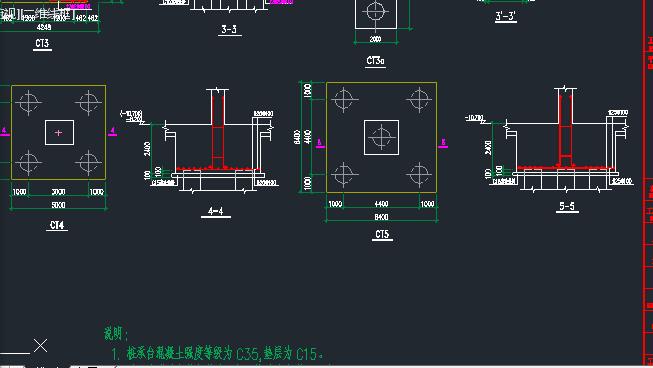
Task: Pick the right 1000 dimension under CT5
Action: click(x=427, y=204)
